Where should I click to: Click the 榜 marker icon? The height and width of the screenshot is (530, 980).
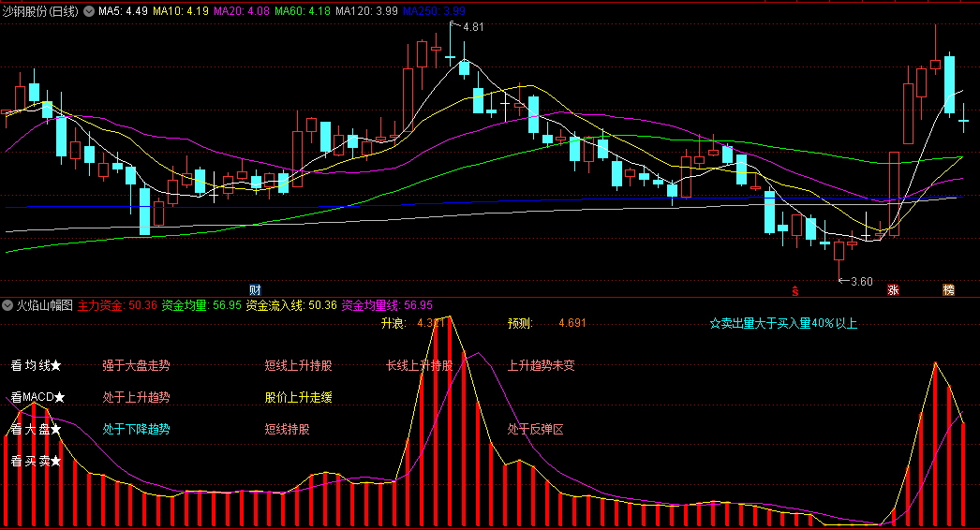pos(949,290)
